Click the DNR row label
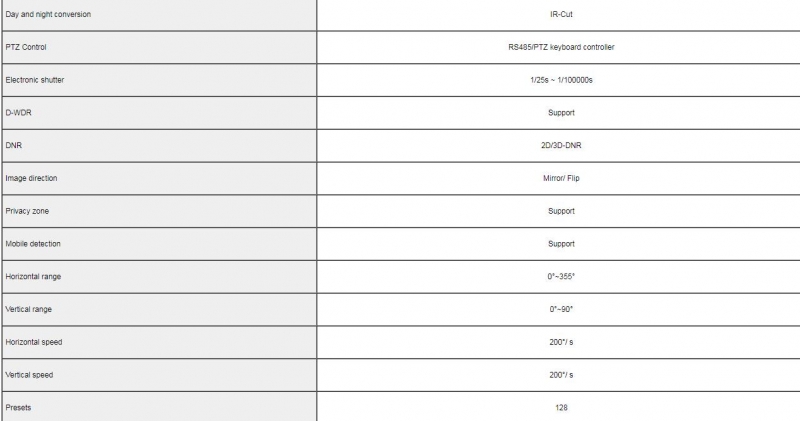 (14, 145)
